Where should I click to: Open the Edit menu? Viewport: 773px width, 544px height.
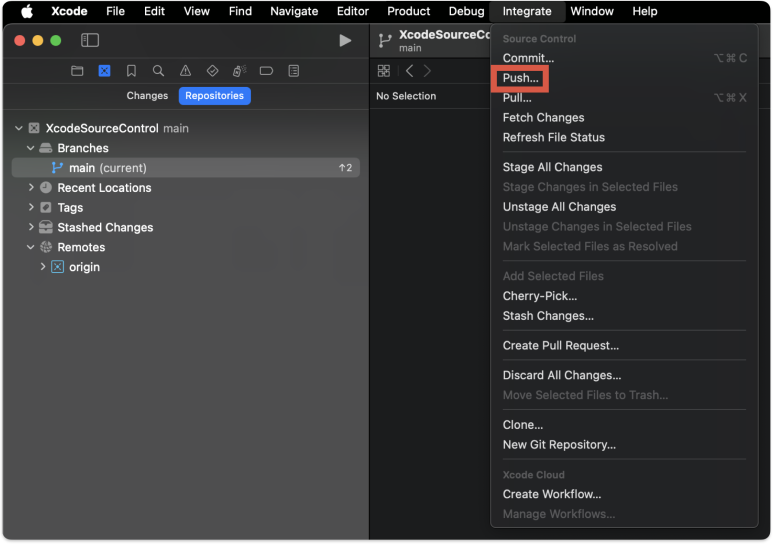tap(154, 11)
